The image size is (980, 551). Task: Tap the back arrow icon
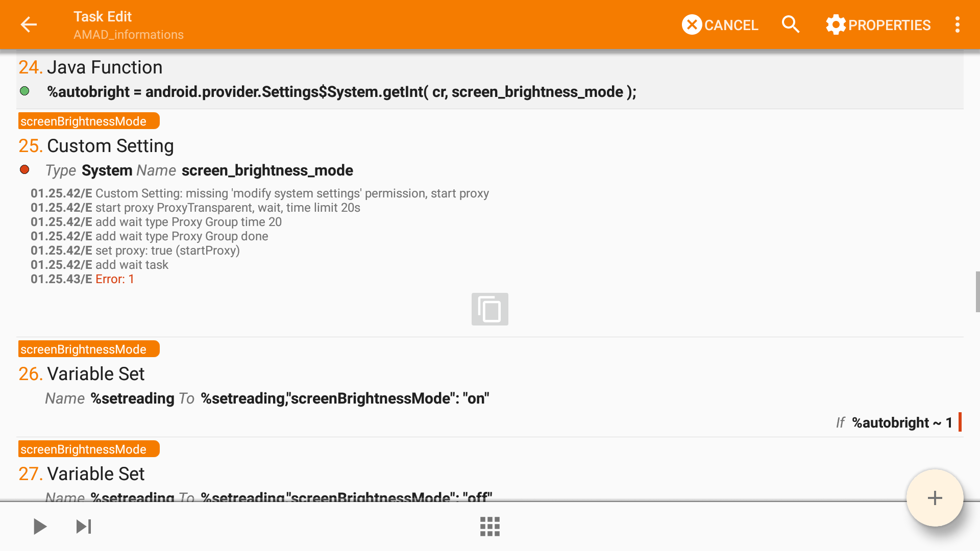coord(29,24)
